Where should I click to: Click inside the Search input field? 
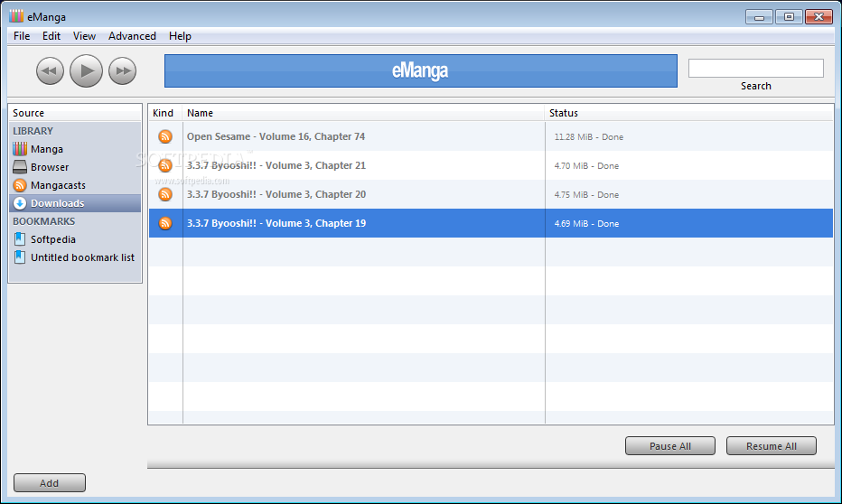coord(756,68)
